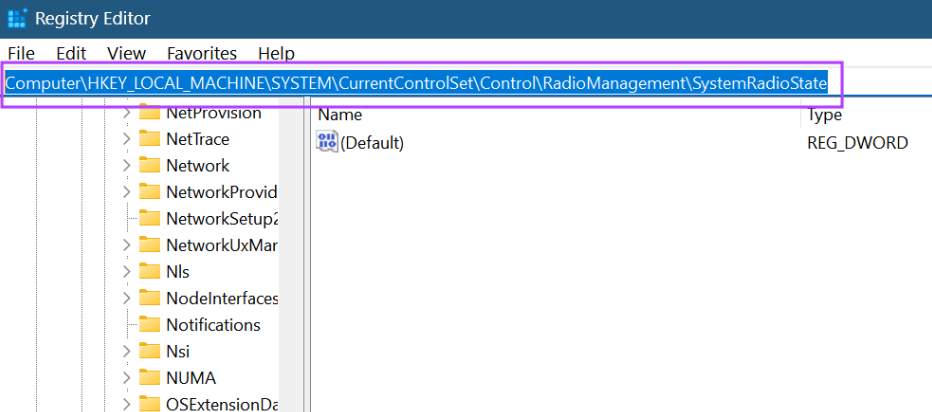The image size is (932, 412).
Task: Click the Notifications folder icon
Action: coord(150,325)
